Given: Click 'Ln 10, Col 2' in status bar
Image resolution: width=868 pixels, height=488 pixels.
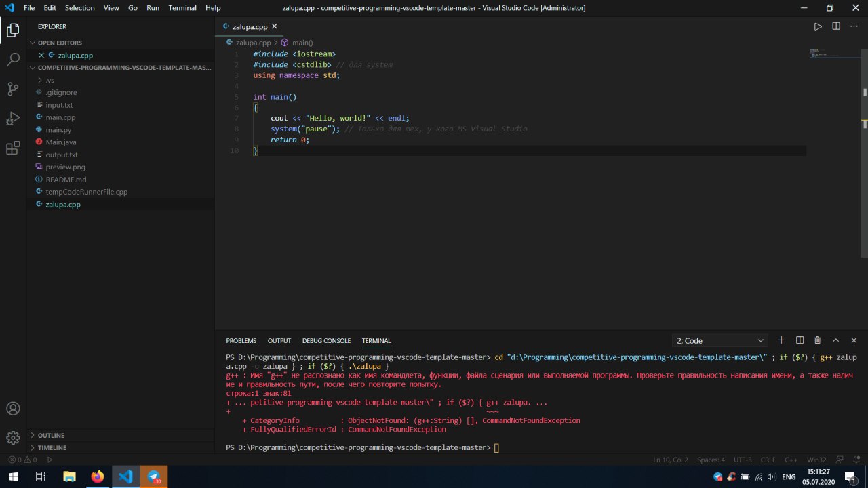Looking at the screenshot, I should point(671,460).
